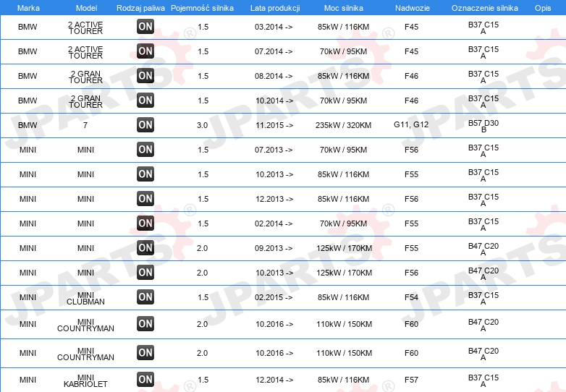Click the 02.2015 -> production date
The height and width of the screenshot is (392, 566).
point(274,297)
